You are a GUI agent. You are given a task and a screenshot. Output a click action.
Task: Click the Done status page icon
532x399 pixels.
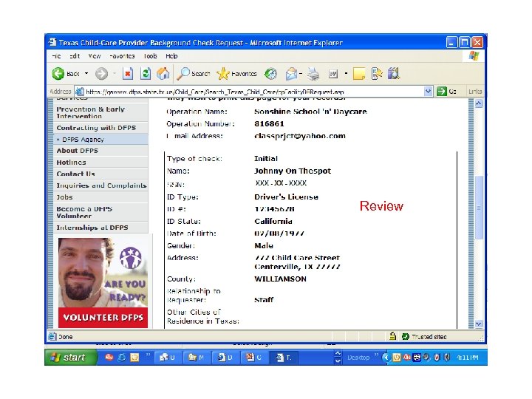[x=52, y=337]
